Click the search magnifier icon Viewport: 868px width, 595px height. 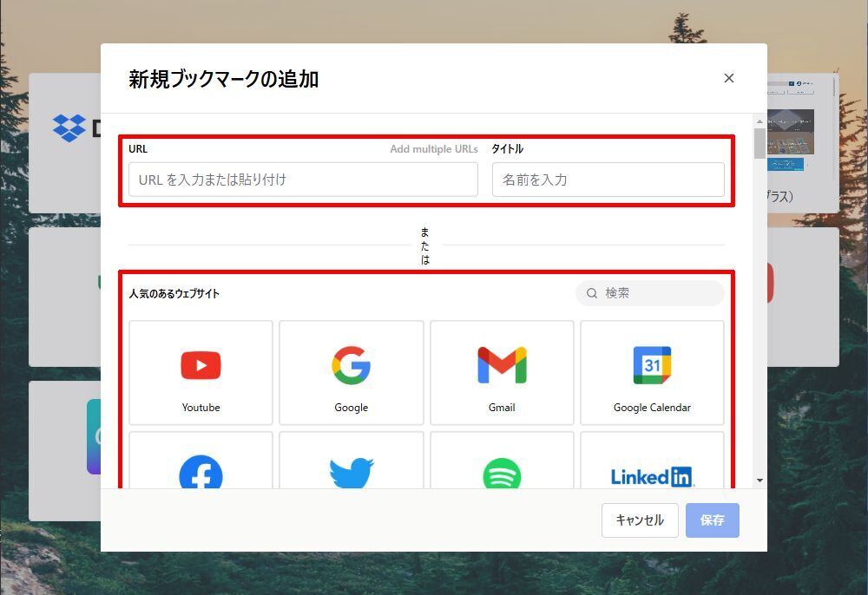tap(592, 293)
